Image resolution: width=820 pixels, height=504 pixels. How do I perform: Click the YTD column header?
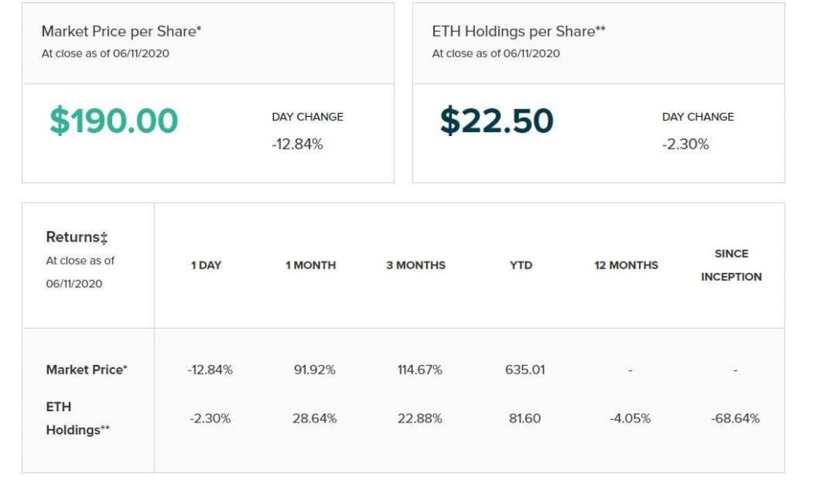coord(521,266)
